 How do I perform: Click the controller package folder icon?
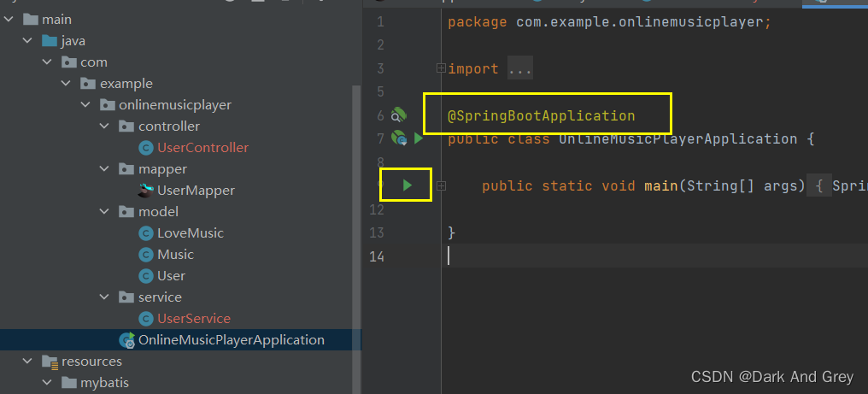(126, 126)
